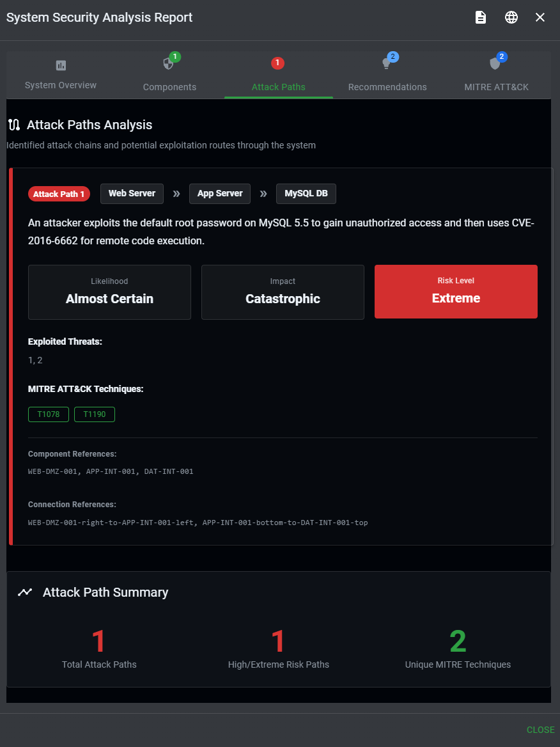This screenshot has height=747, width=560.
Task: Click the T1078 technique chip
Action: [x=49, y=414]
